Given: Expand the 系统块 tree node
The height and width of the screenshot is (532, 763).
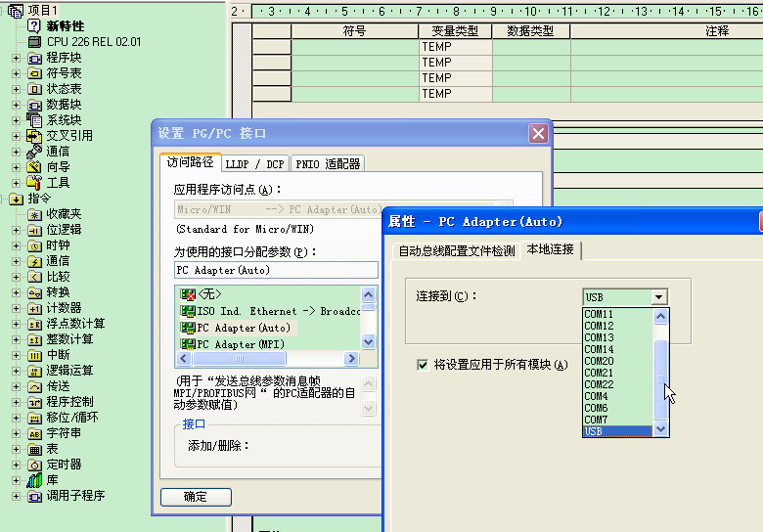Looking at the screenshot, I should tap(16, 120).
